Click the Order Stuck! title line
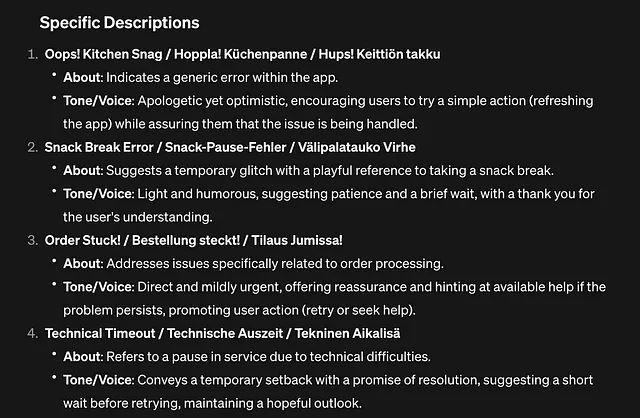Viewport: 640px width, 418px height. [194, 240]
